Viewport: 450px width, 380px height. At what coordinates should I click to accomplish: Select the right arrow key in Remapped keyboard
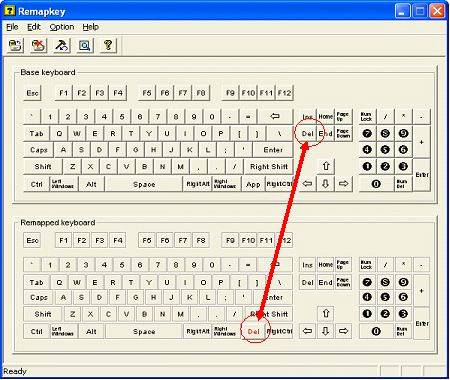point(343,331)
